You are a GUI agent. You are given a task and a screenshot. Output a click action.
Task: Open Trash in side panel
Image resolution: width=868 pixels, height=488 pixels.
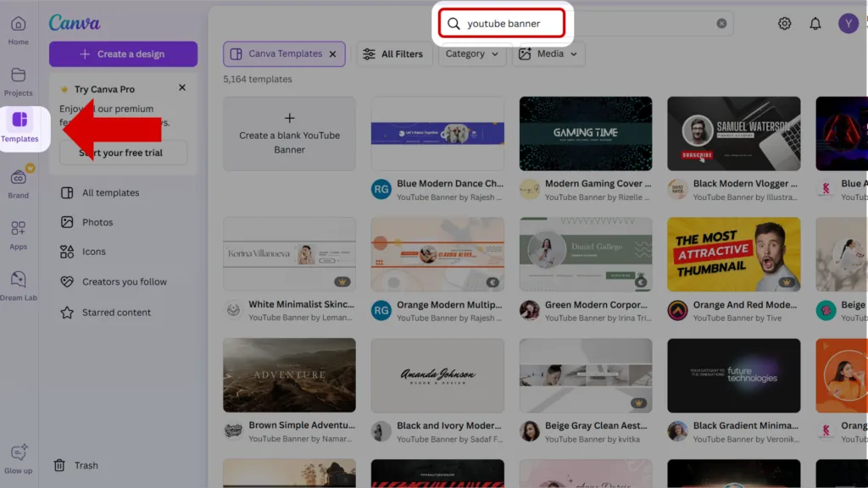point(76,465)
